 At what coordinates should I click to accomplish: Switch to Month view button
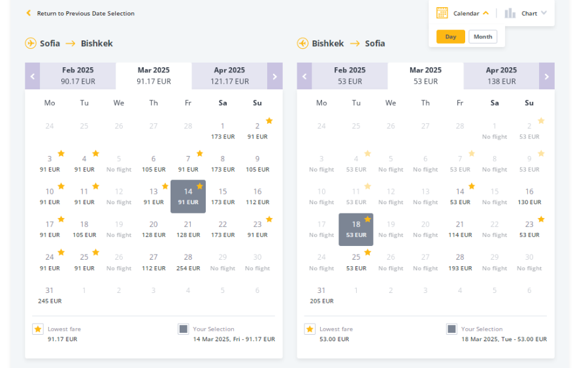pyautogui.click(x=483, y=37)
